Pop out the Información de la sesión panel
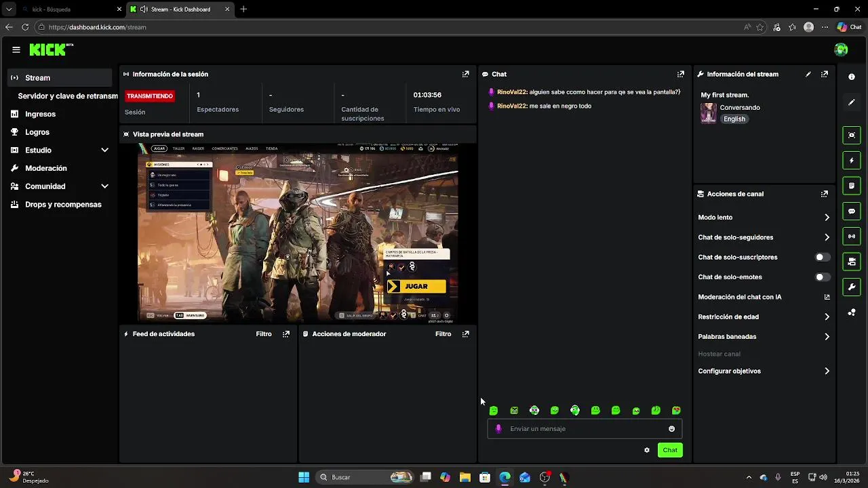This screenshot has width=868, height=488. click(465, 75)
